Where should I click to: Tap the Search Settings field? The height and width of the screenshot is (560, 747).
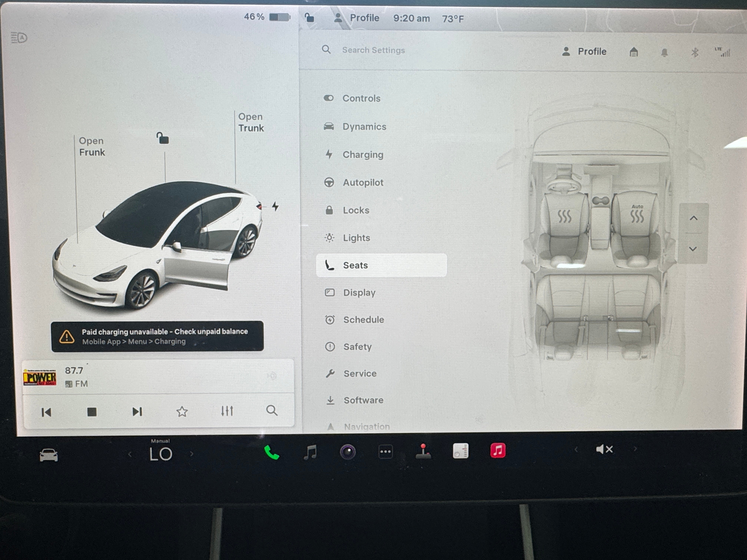coord(373,50)
